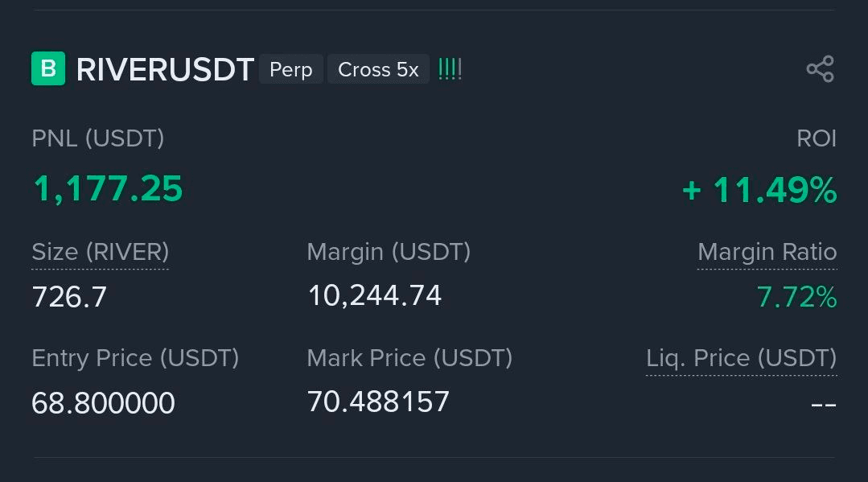The height and width of the screenshot is (482, 868).
Task: Click the PNL (USDT) heading
Action: point(97,138)
